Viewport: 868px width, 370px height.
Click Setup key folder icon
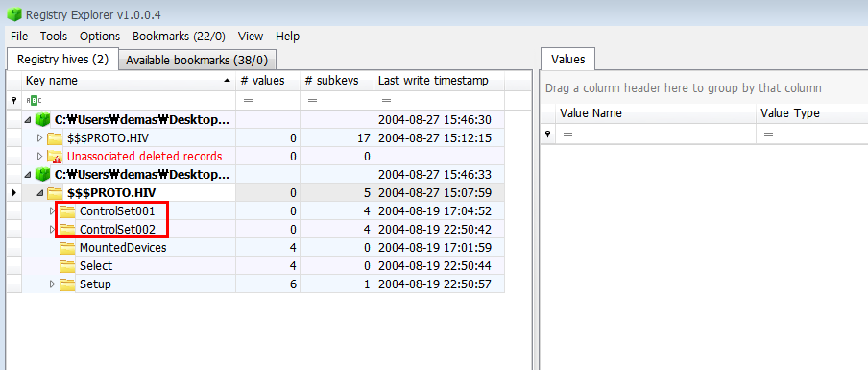coord(67,284)
